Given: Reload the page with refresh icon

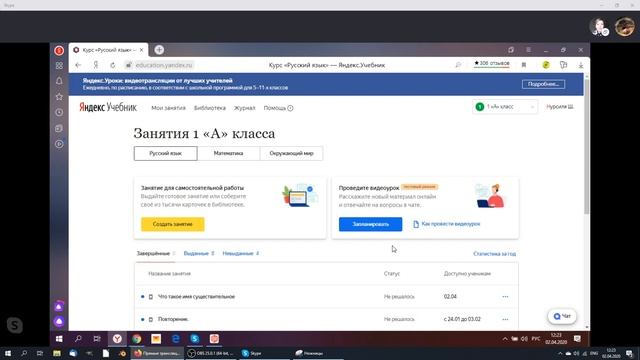Looking at the screenshot, I should (x=113, y=65).
